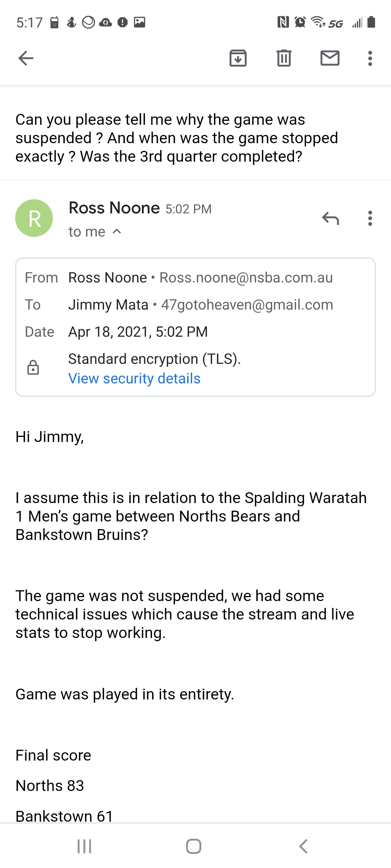Image resolution: width=391 pixels, height=868 pixels.
Task: Tap the Date row Apr 18, 2021
Action: click(x=138, y=332)
